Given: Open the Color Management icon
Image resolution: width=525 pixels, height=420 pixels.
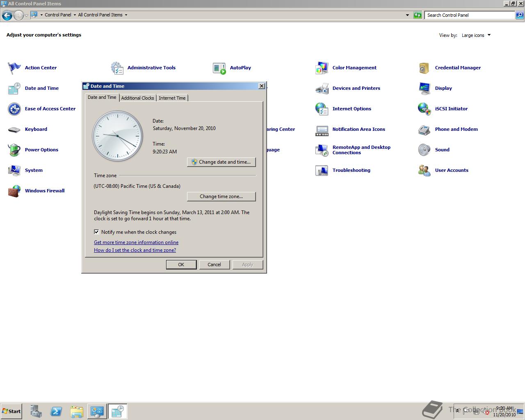Looking at the screenshot, I should point(322,68).
